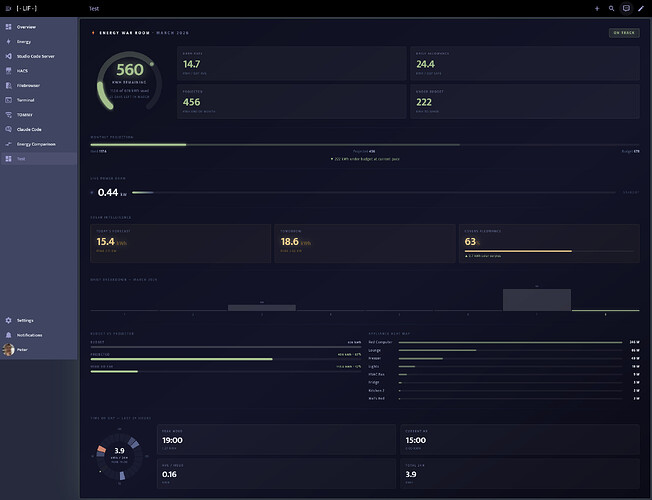The width and height of the screenshot is (652, 500).
Task: Click the Filebrowser icon in sidebar
Action: pyautogui.click(x=8, y=85)
